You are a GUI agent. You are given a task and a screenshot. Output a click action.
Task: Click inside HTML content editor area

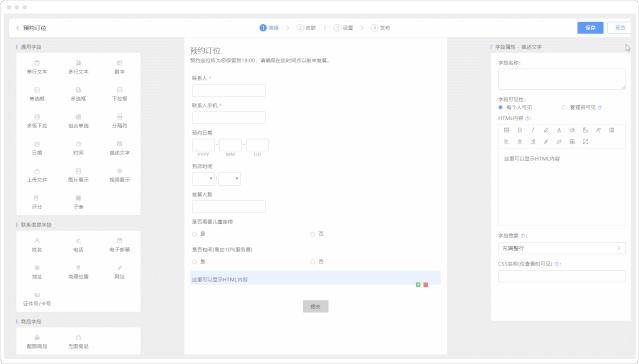tap(561, 187)
